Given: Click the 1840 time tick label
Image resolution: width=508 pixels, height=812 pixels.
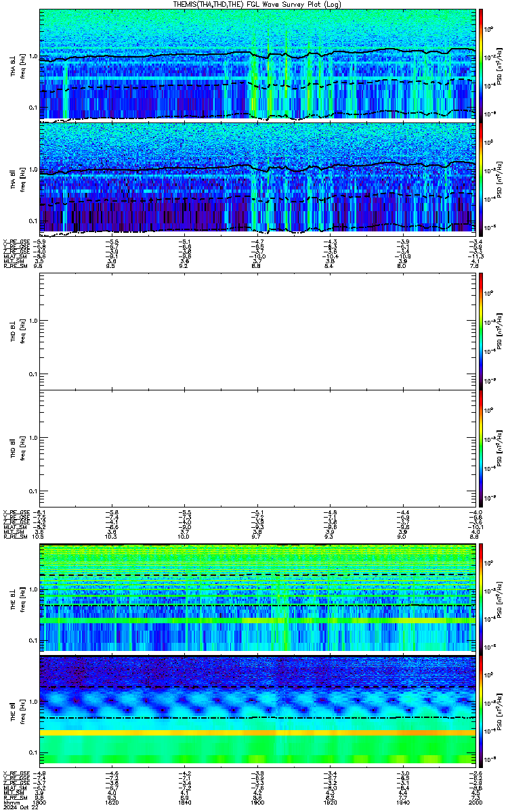Looking at the screenshot, I should coord(184,801).
